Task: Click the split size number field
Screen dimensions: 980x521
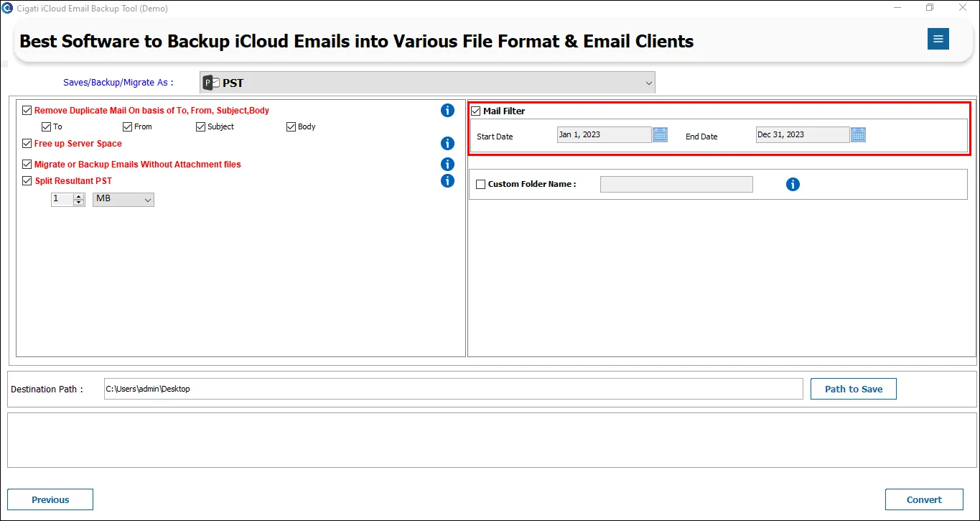Action: 62,199
